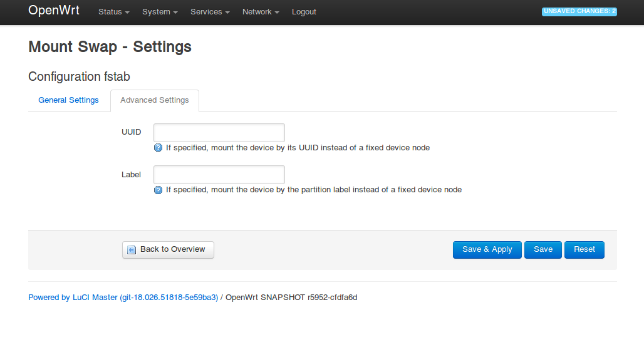This screenshot has height=342, width=644.
Task: Focus the Label input field
Action: point(219,175)
